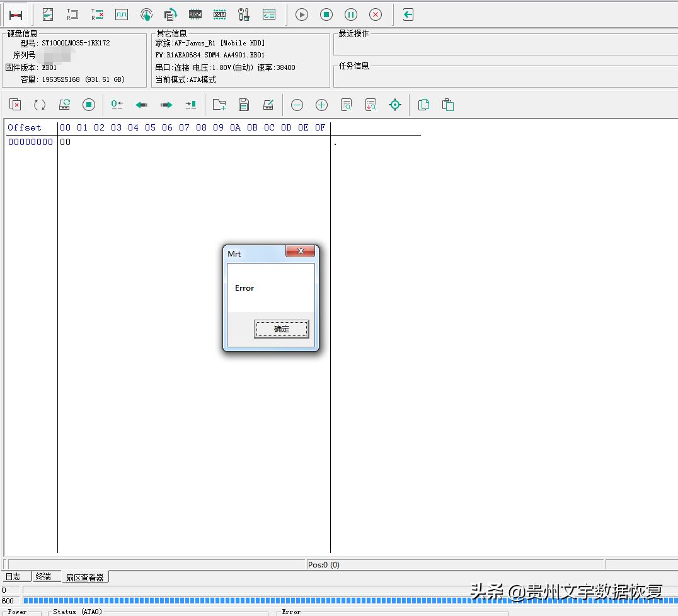Go to previous sector with left arrow

click(x=142, y=105)
